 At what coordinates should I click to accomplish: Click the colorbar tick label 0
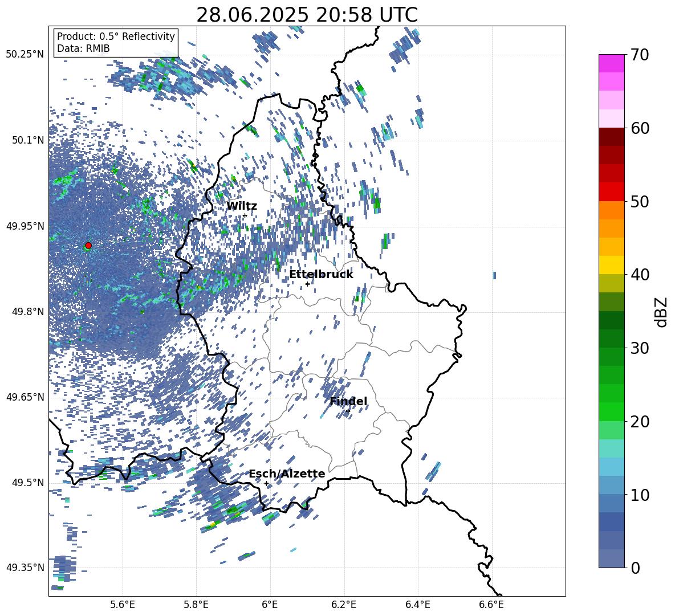click(635, 568)
